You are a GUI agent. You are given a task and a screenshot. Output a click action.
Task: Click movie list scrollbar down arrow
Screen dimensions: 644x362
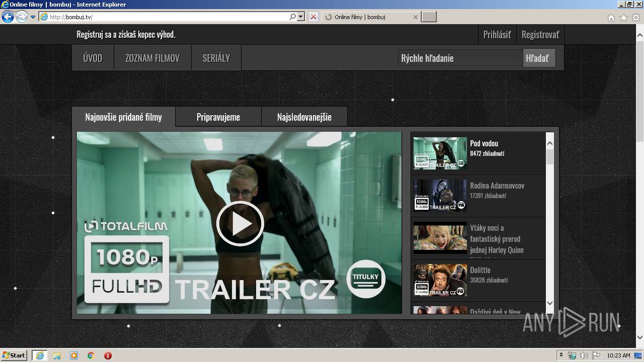[x=549, y=303]
